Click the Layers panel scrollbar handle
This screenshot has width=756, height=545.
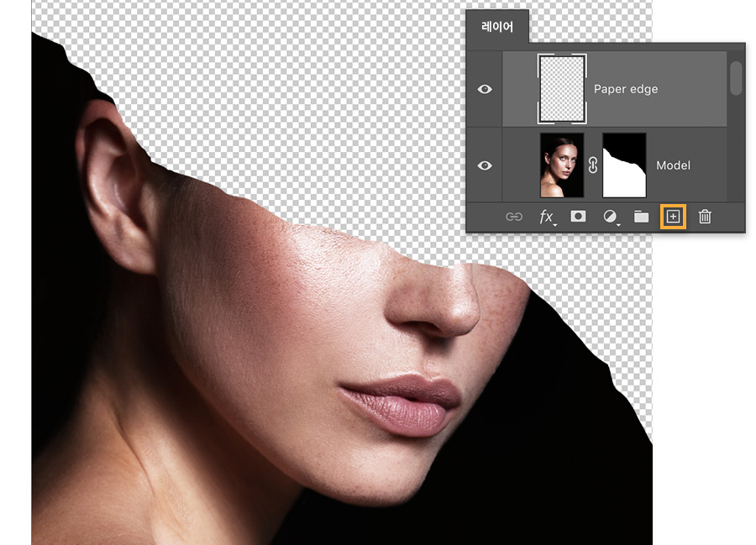click(736, 78)
